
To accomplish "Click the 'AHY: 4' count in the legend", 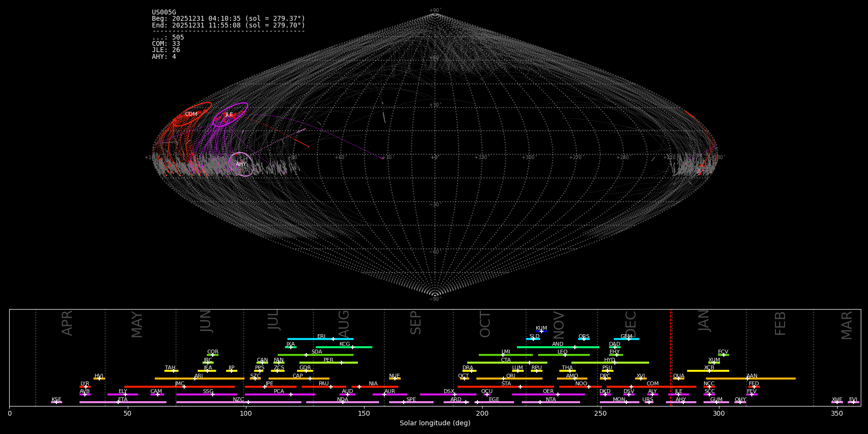I will coord(164,57).
